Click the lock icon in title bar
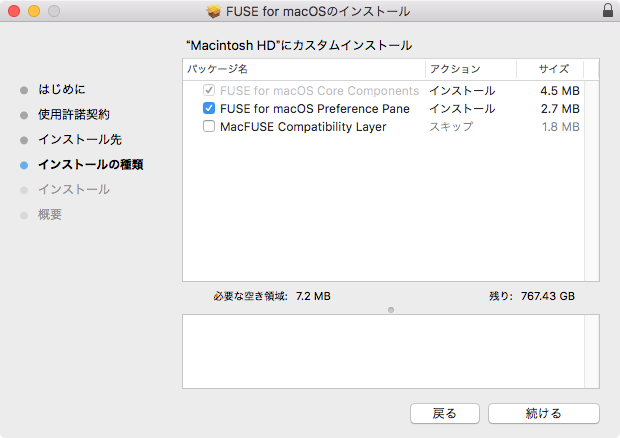 [608, 10]
